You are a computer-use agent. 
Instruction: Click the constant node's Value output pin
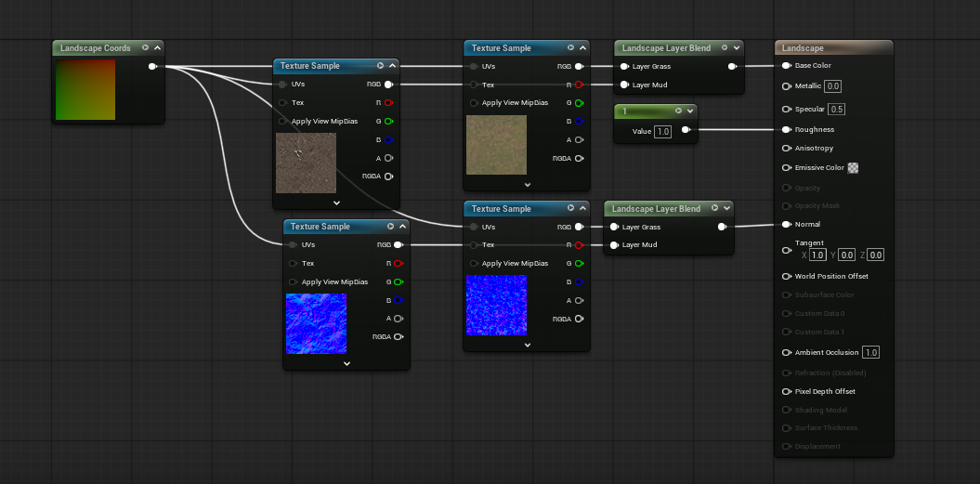(x=686, y=131)
